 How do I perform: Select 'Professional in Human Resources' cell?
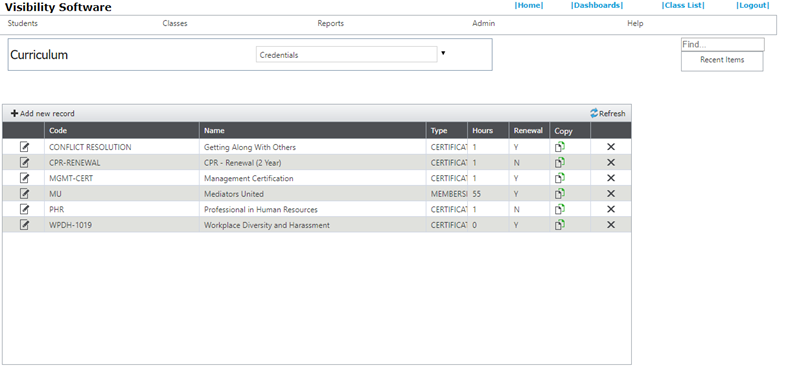(313, 209)
